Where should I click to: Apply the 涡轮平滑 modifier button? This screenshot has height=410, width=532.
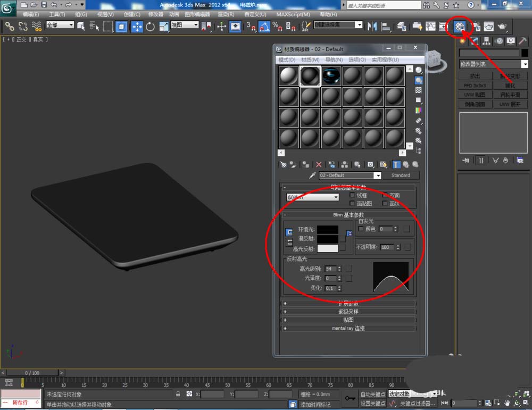(x=510, y=95)
